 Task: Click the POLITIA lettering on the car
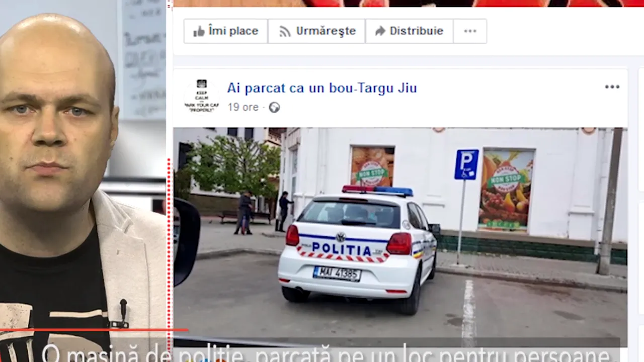341,249
